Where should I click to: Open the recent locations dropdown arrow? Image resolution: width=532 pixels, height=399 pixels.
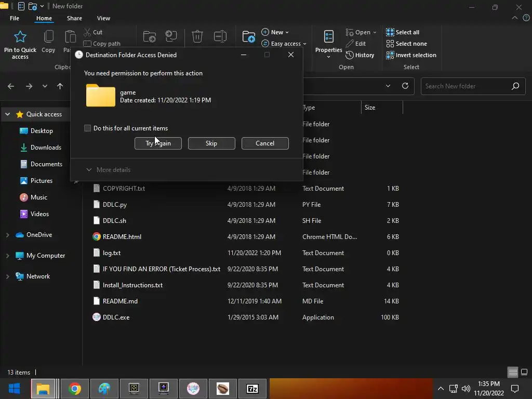tap(45, 86)
